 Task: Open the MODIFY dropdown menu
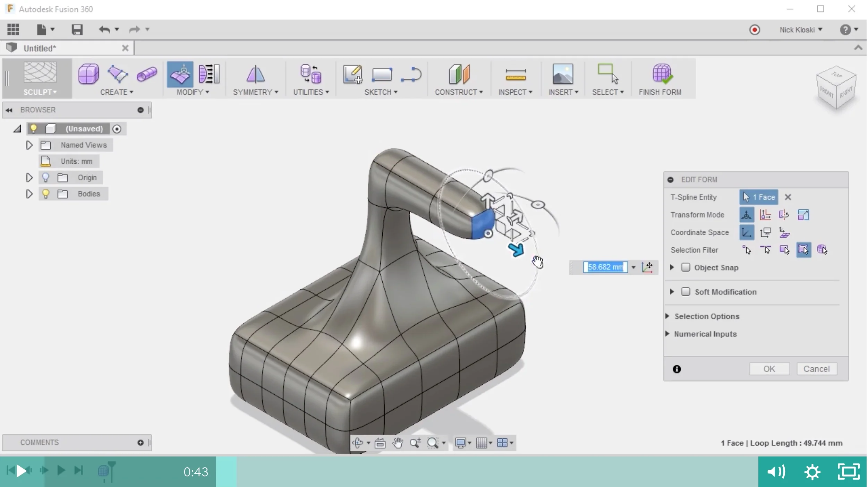(x=193, y=92)
